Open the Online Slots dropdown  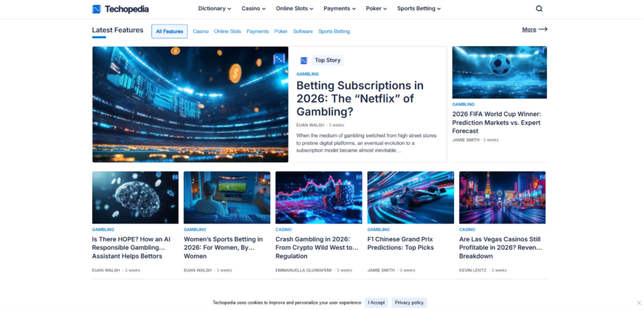coord(294,9)
